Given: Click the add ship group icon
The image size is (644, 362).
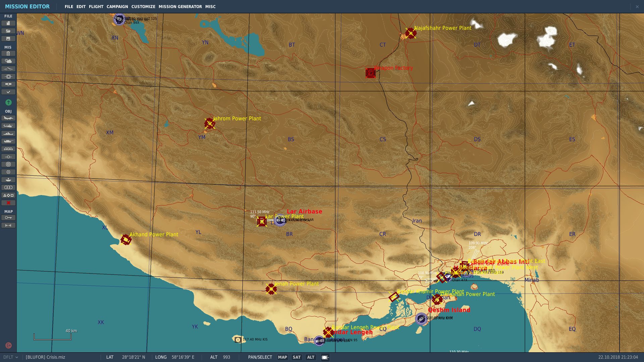Looking at the screenshot, I should coord(8,133).
